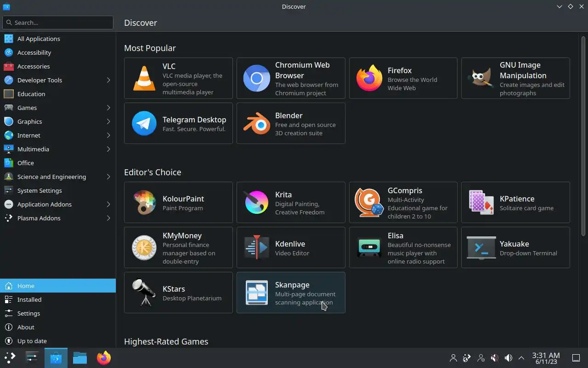Open the Elisa card title

tap(396, 236)
